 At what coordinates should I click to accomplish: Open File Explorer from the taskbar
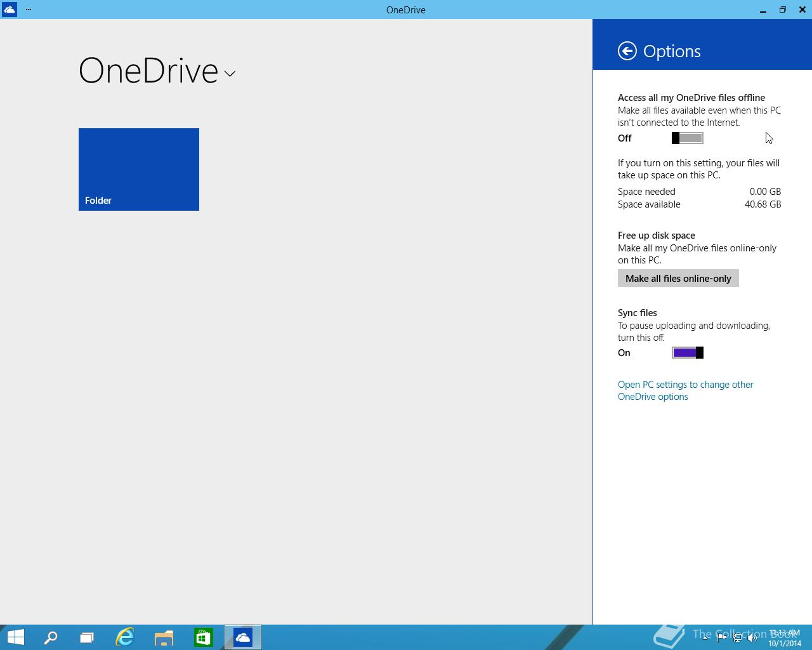(164, 637)
